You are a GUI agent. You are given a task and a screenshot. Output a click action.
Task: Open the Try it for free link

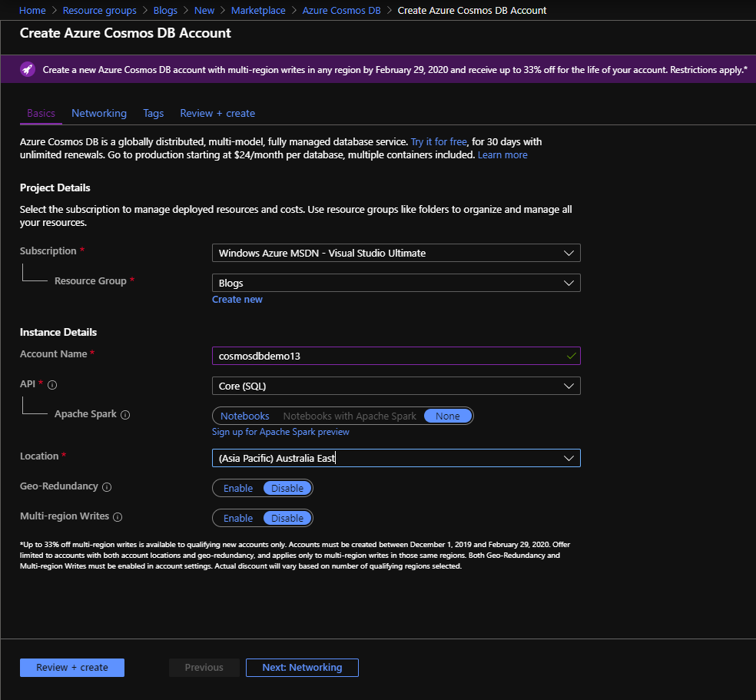(438, 141)
